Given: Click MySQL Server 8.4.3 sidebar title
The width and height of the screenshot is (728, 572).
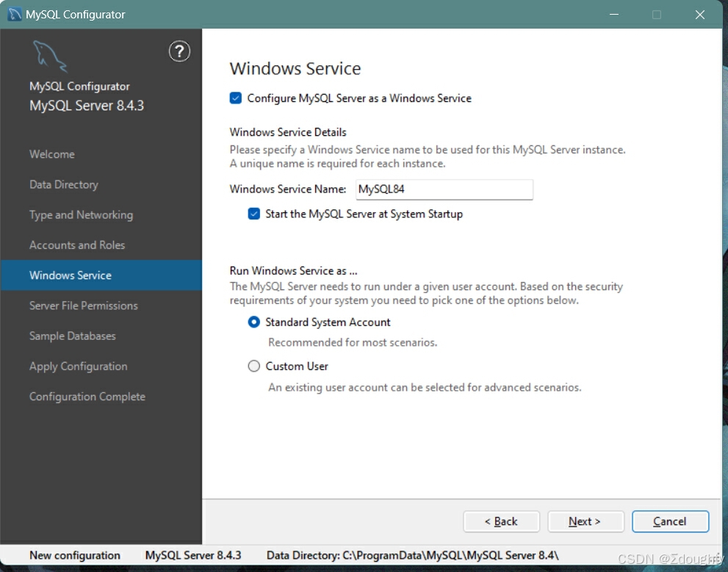Looking at the screenshot, I should coord(87,106).
